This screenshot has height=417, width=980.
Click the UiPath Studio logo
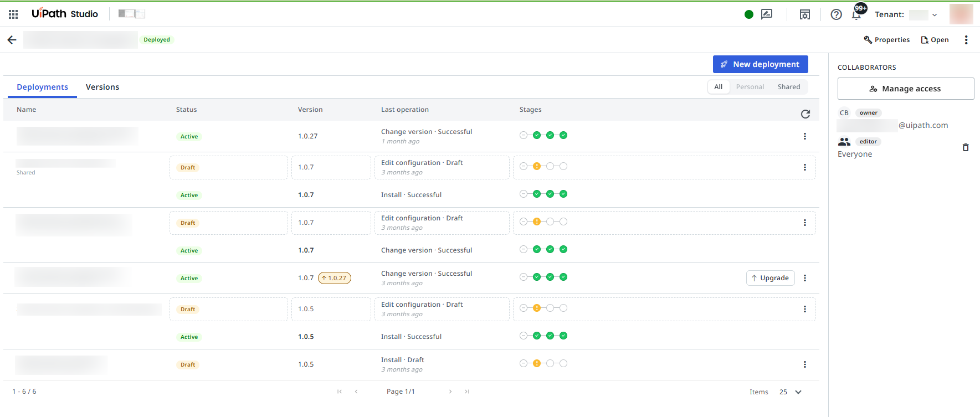65,14
